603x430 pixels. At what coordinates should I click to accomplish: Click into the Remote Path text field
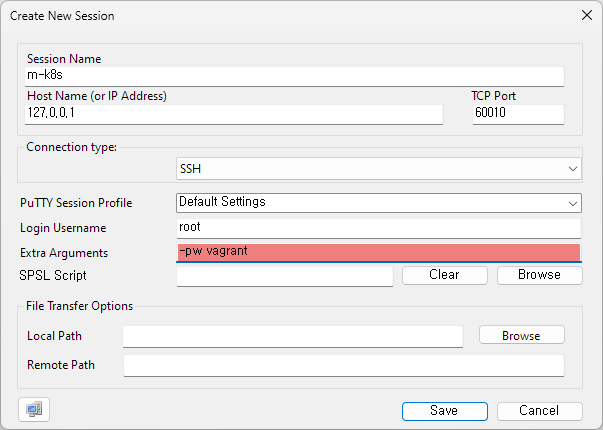[344, 365]
